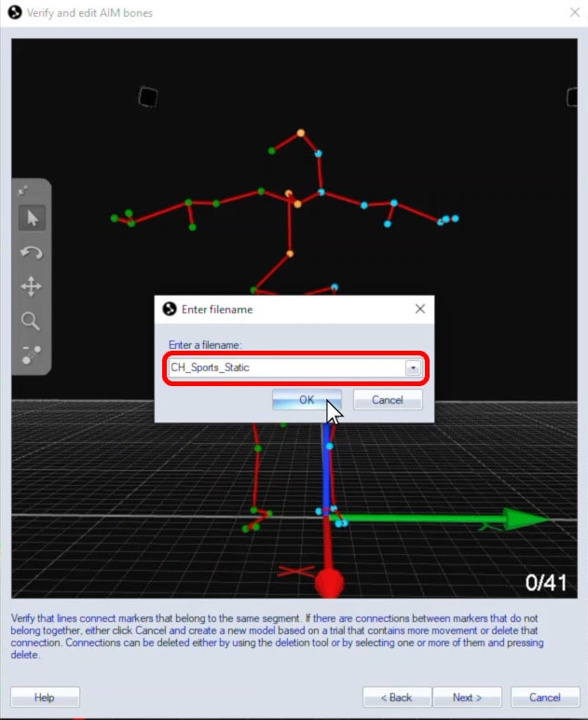Close the Verify and edit AIM bones window
Screen dimensions: 588x720
click(x=573, y=13)
